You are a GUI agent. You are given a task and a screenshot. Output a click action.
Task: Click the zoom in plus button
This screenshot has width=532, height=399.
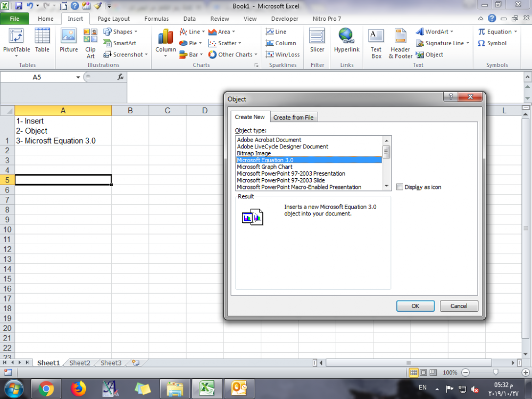pos(526,372)
